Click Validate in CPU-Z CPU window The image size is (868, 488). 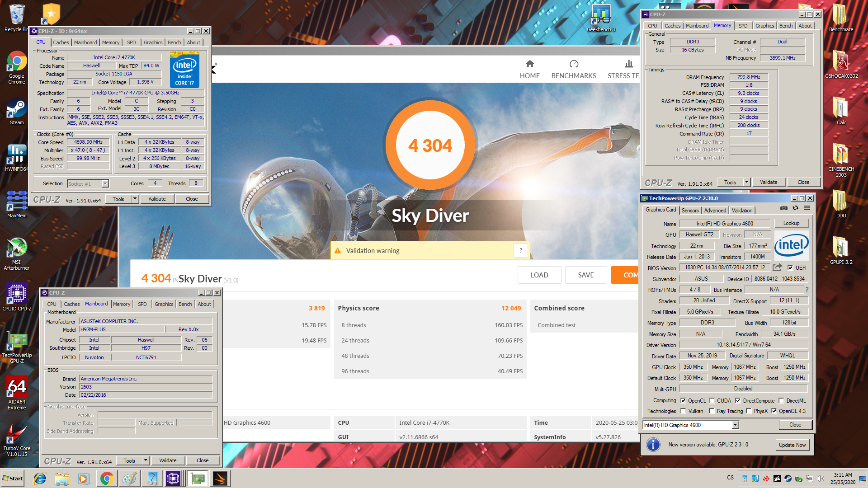(157, 199)
